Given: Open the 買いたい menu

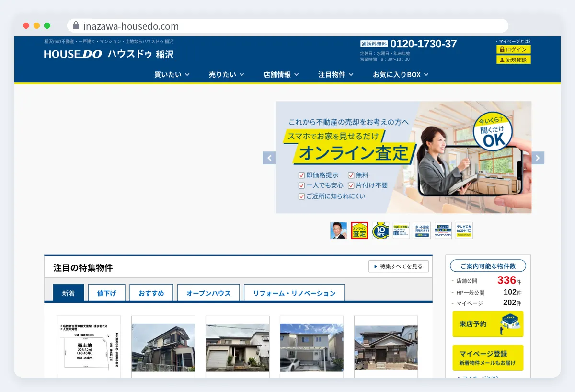Looking at the screenshot, I should point(172,74).
